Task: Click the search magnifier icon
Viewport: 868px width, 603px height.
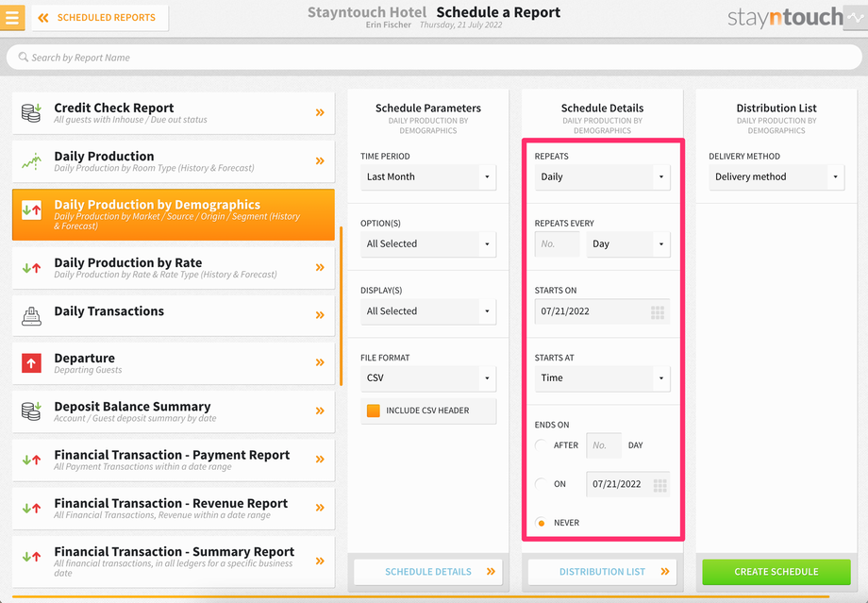Action: (x=24, y=57)
